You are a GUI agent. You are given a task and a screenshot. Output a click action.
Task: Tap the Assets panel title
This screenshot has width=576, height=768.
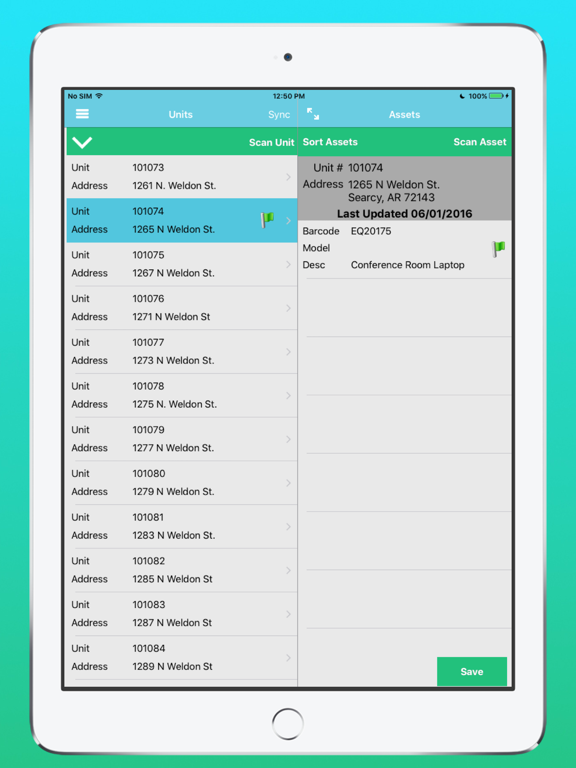(x=405, y=115)
